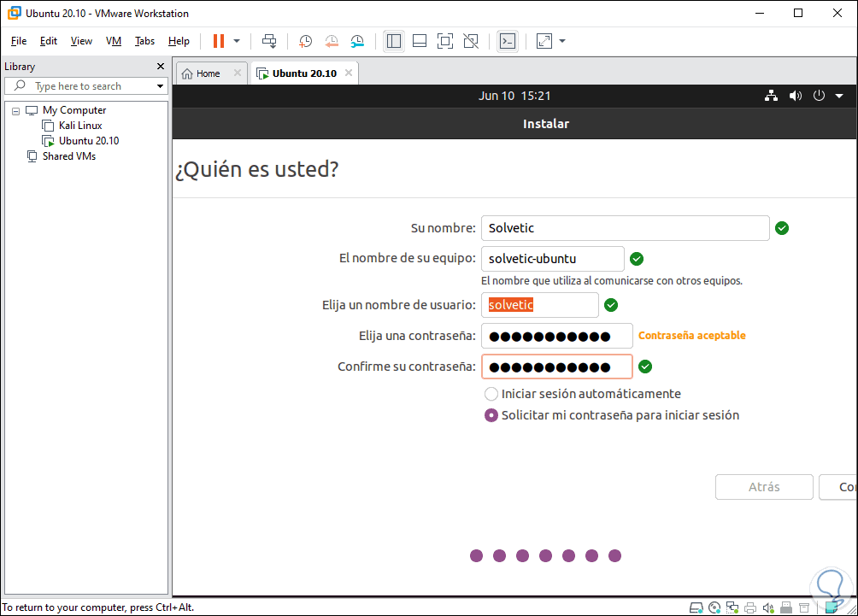
Task: Open the snapshot manager icon
Action: [x=357, y=41]
